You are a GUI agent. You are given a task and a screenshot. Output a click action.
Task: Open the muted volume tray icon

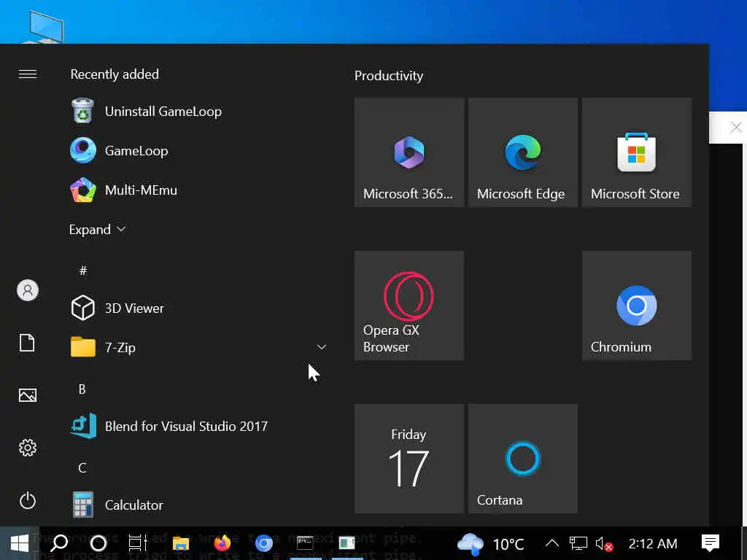(x=603, y=543)
